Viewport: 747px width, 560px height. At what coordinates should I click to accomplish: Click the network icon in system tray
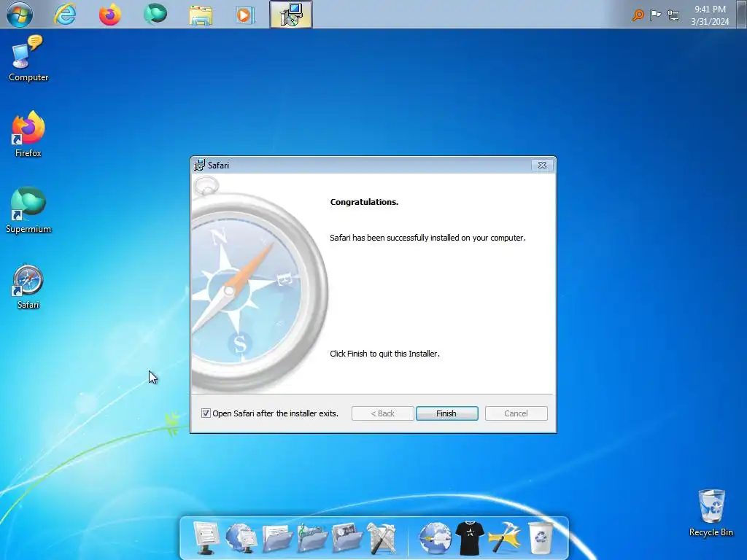(673, 16)
